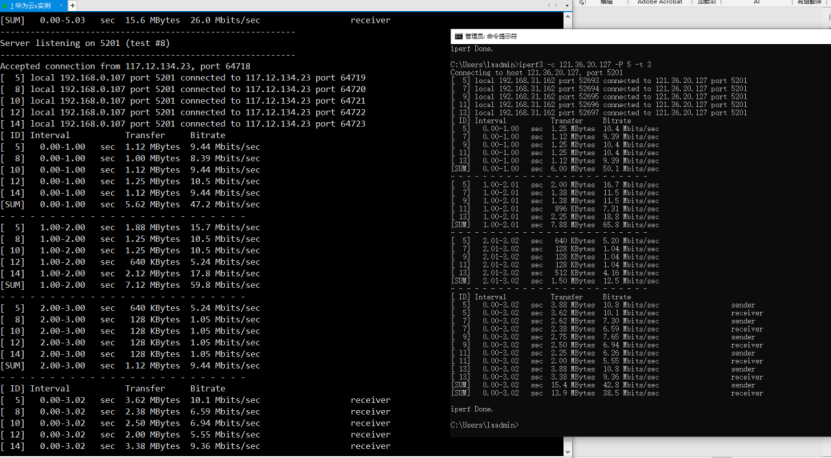Close the 华为云 instance session tab

click(x=61, y=5)
